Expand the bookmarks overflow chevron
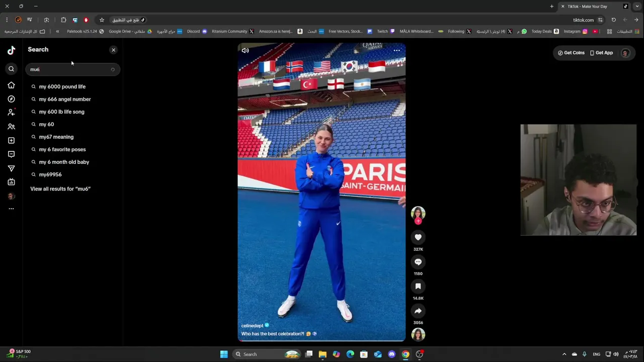Image resolution: width=644 pixels, height=362 pixels. tap(57, 31)
